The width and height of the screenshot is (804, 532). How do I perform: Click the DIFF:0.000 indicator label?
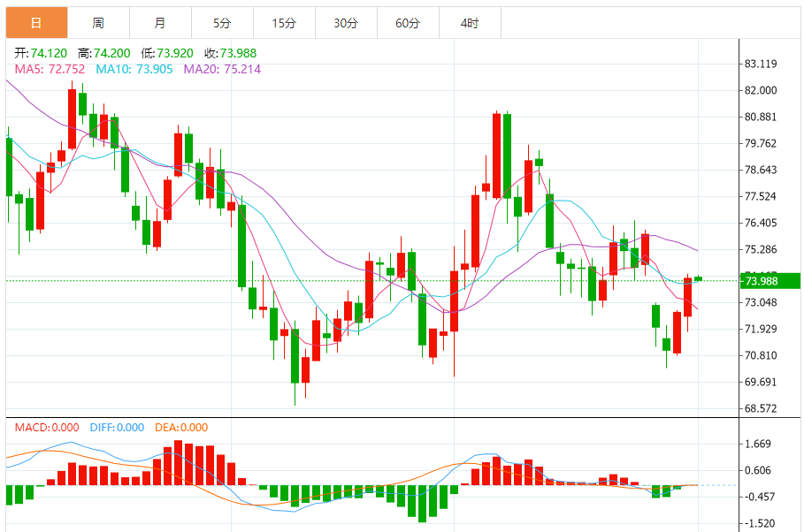[117, 428]
